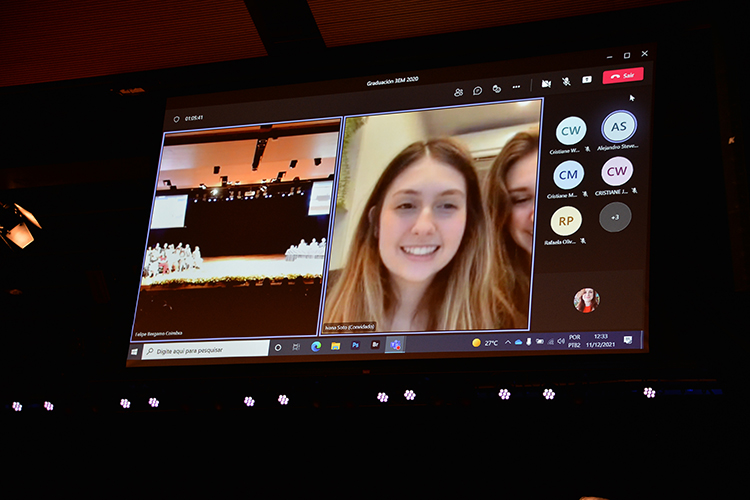The width and height of the screenshot is (750, 500).
Task: Click the red Sair leave button
Action: click(x=623, y=76)
